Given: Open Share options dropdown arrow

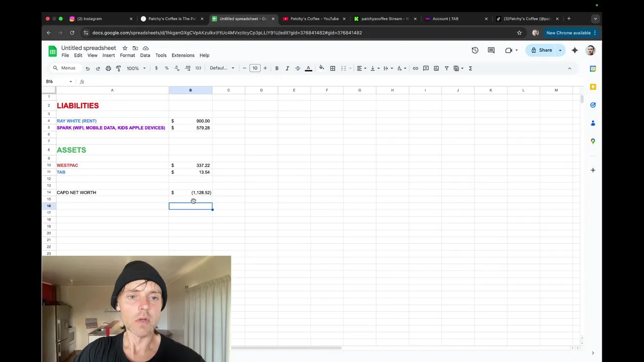Looking at the screenshot, I should coord(560,50).
